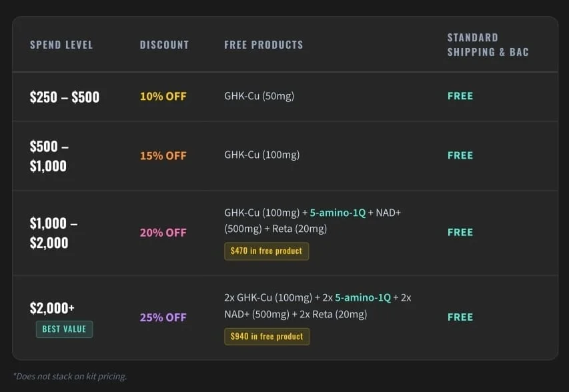Click the $940 in free product badge
Viewport: 569px width, 392px height.
pos(266,337)
